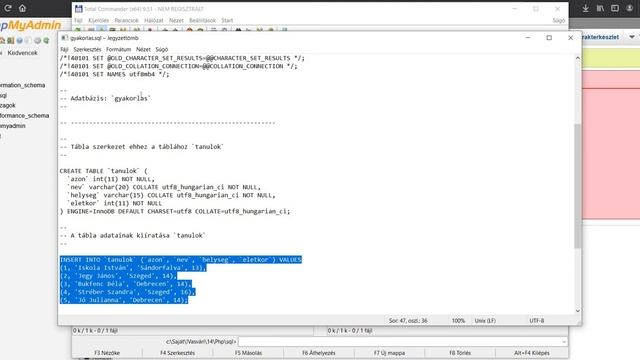Click the F7 Új mappa button
The image size is (640, 360).
coord(389,353)
